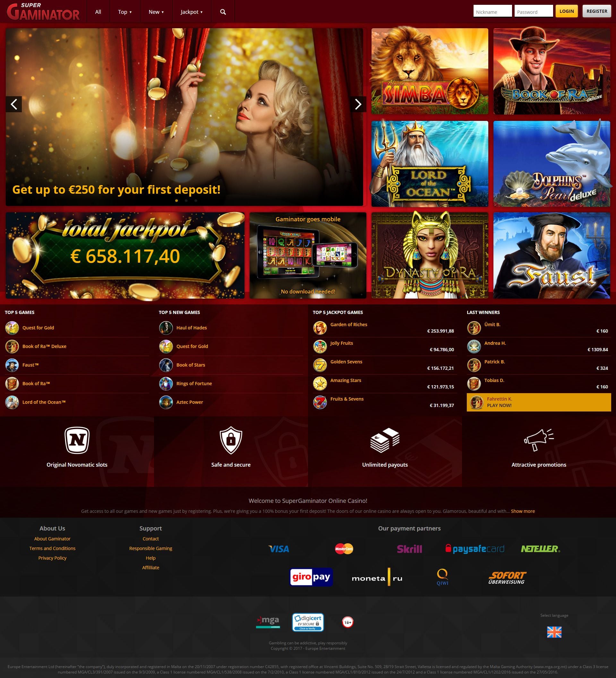Screen dimensions: 616x678
Task: Open the Dynasty of Ra thumbnail
Action: click(430, 255)
